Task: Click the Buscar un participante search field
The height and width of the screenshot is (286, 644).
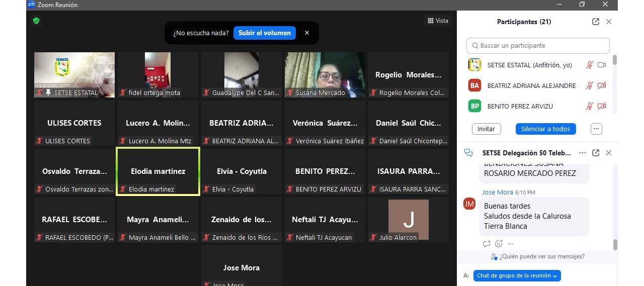Action: point(538,46)
